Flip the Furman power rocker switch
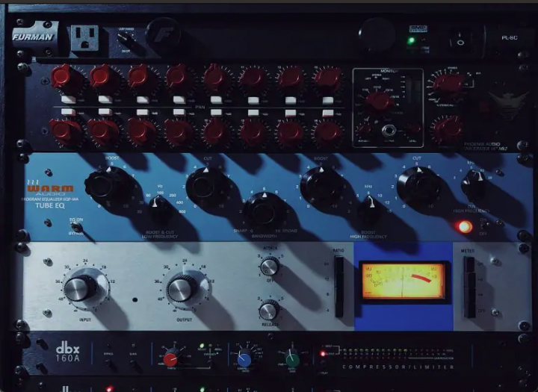538x392 pixels. click(x=461, y=40)
